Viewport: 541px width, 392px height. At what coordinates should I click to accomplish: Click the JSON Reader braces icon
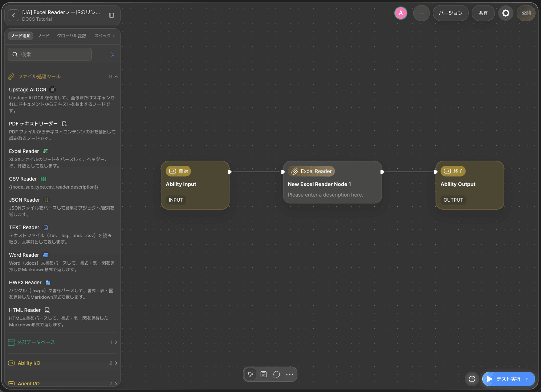(x=46, y=200)
